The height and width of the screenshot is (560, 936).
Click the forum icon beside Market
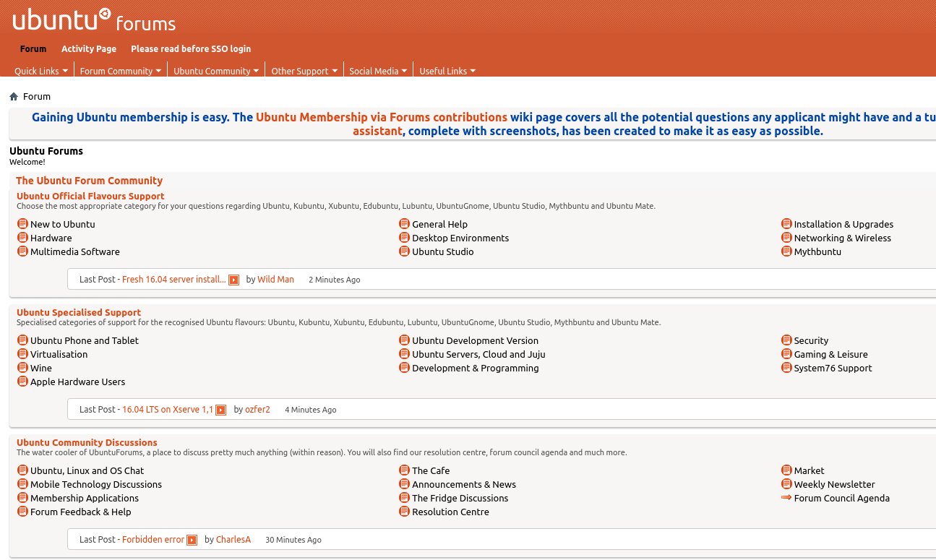(787, 470)
